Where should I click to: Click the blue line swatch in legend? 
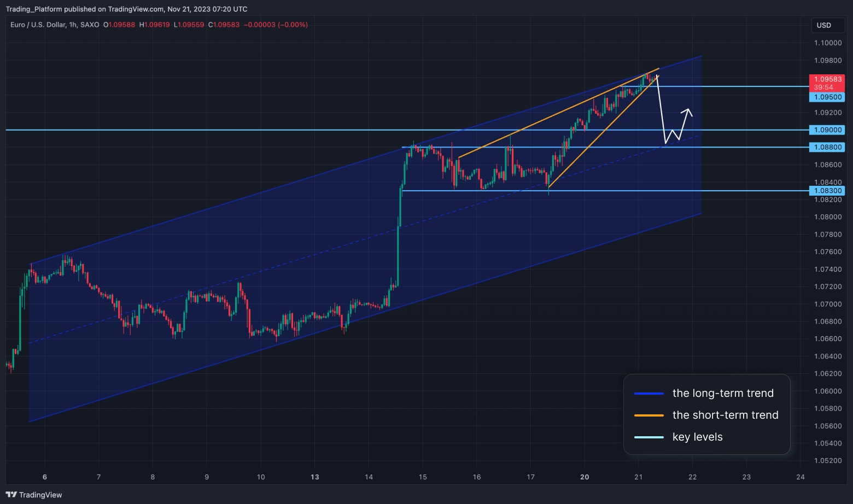[x=649, y=394]
